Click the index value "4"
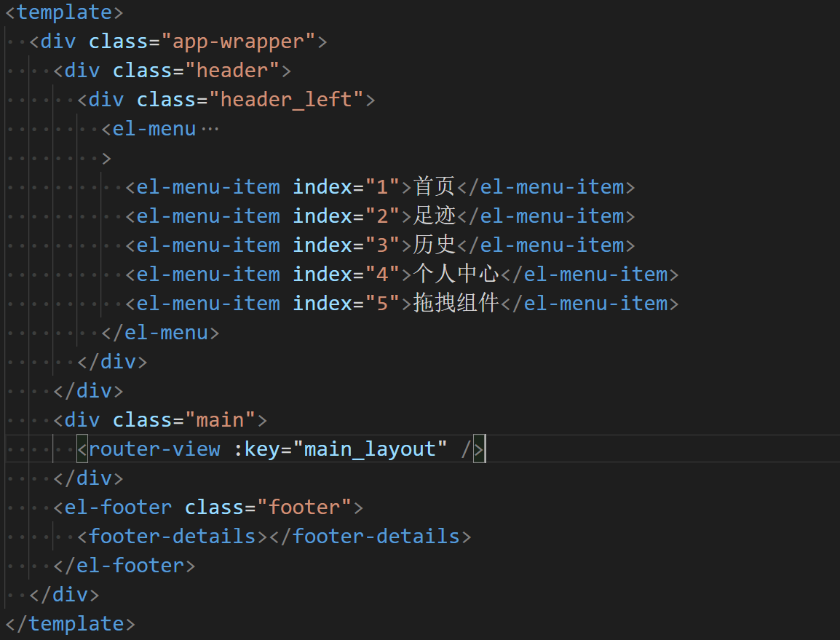840x640 pixels. pyautogui.click(x=382, y=274)
